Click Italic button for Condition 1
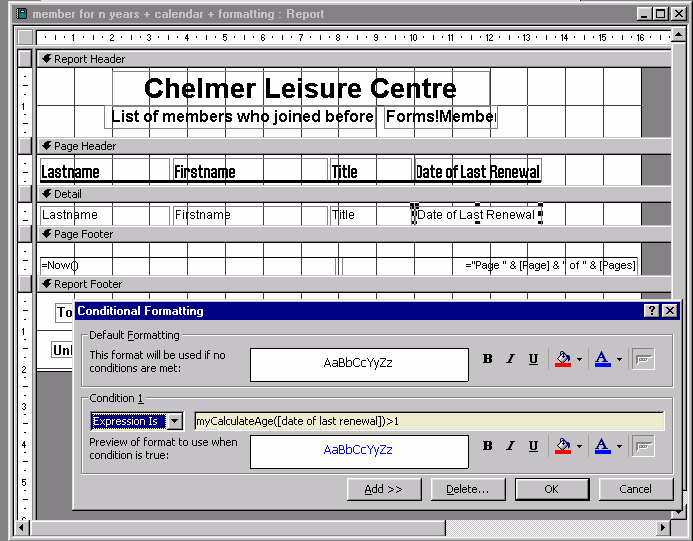 point(510,447)
